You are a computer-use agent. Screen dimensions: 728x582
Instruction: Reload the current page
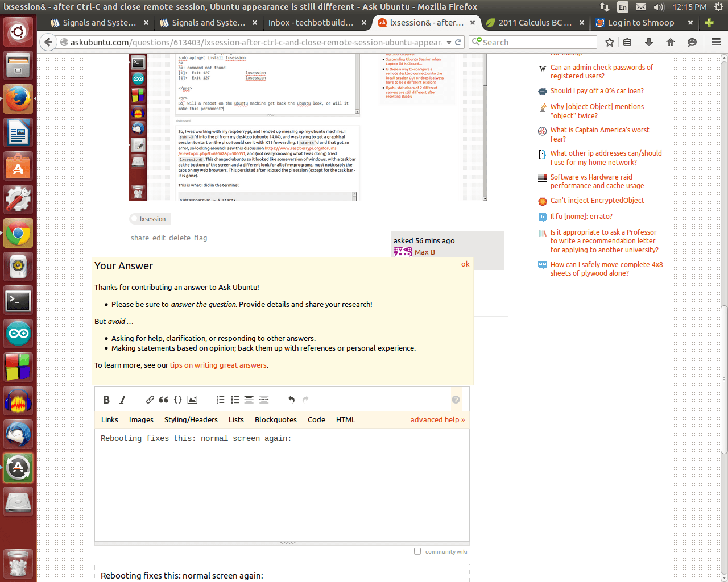[458, 43]
